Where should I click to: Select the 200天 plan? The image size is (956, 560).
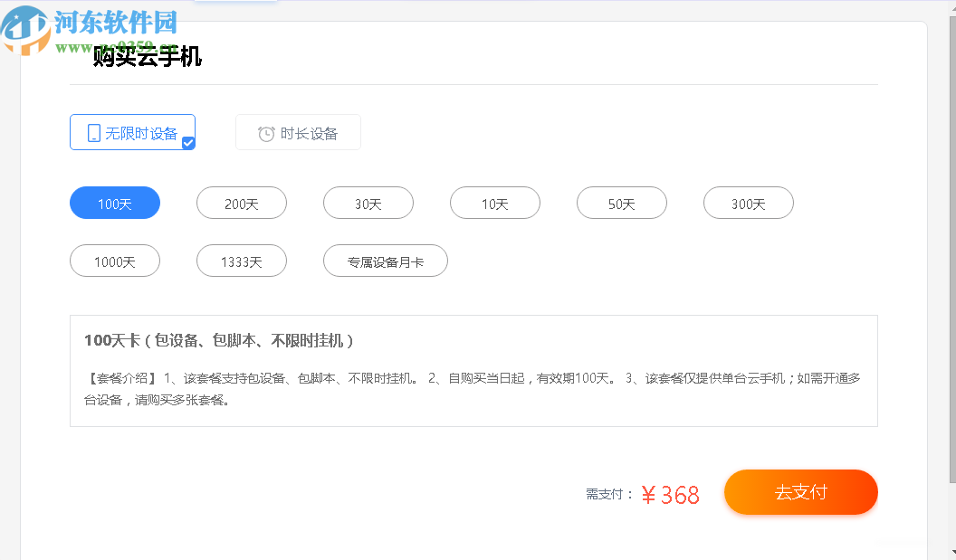point(241,203)
